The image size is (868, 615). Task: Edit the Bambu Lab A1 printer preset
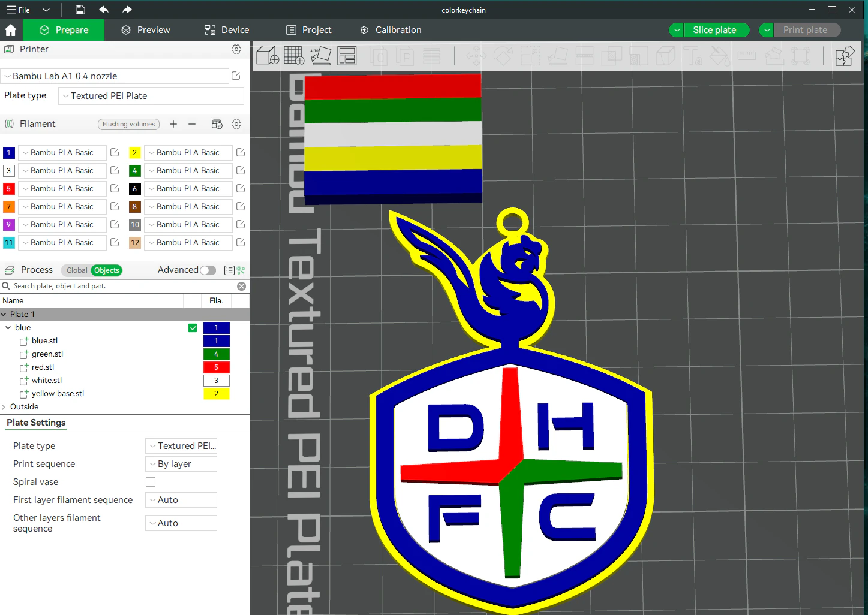(236, 76)
